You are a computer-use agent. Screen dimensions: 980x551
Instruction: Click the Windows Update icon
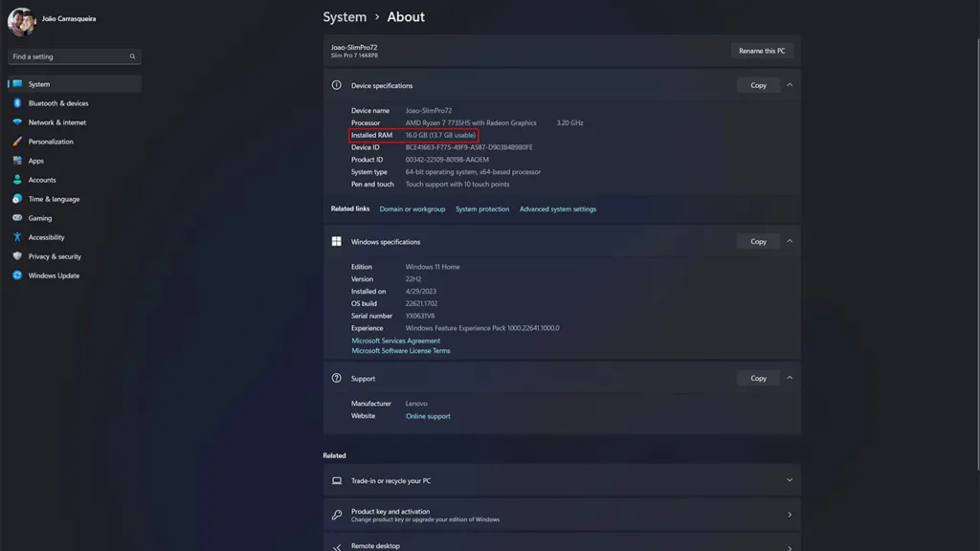[17, 275]
